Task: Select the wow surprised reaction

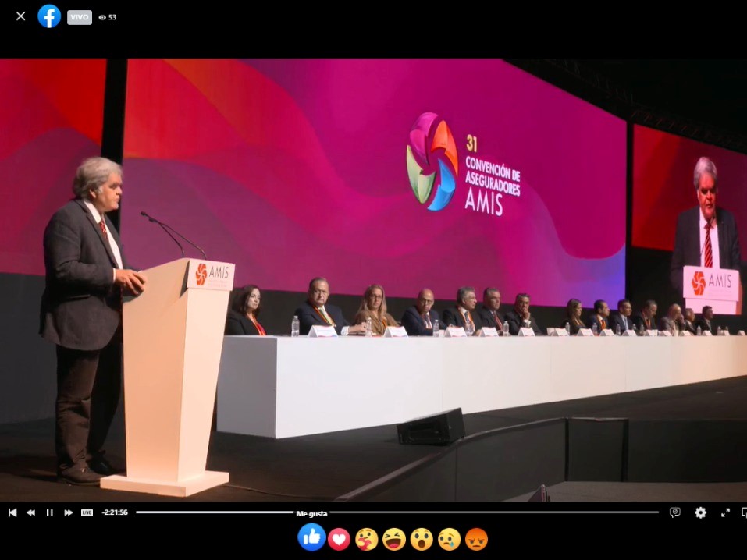Action: 421,538
